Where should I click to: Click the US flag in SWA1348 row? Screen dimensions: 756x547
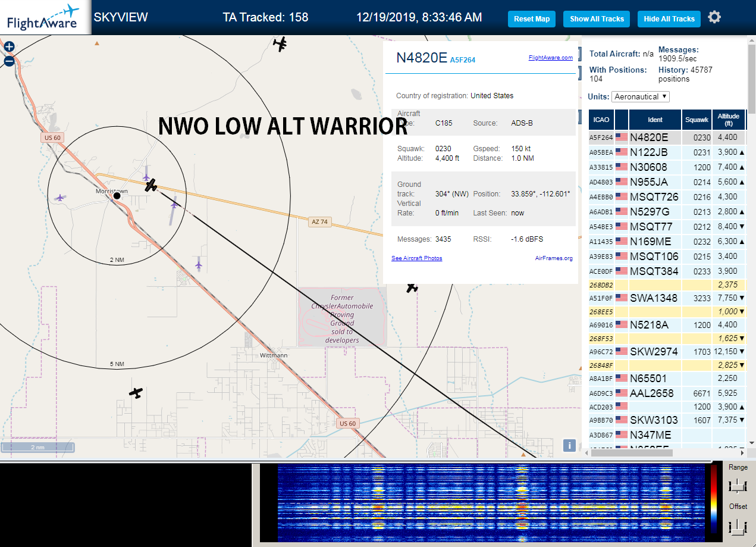point(622,298)
